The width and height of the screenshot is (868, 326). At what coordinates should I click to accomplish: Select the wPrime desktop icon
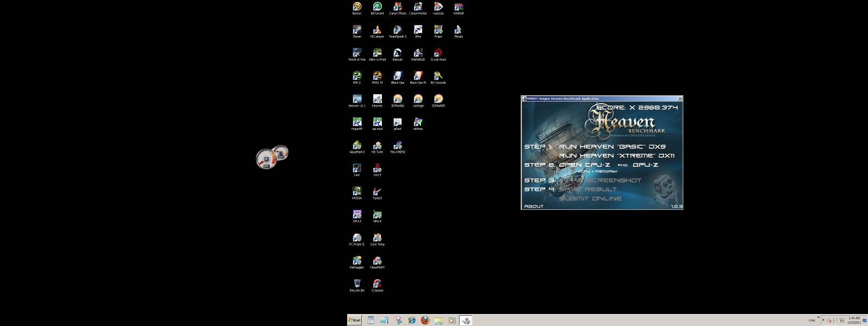click(418, 124)
